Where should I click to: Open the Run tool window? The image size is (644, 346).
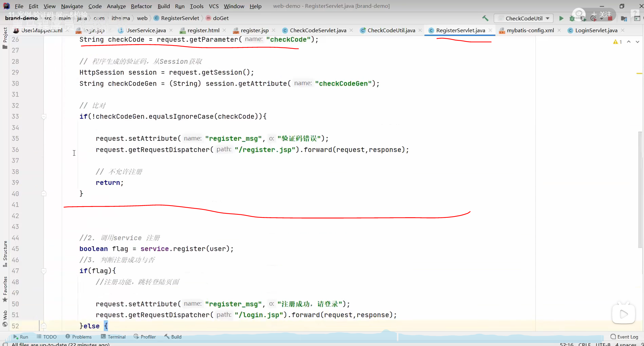point(21,337)
